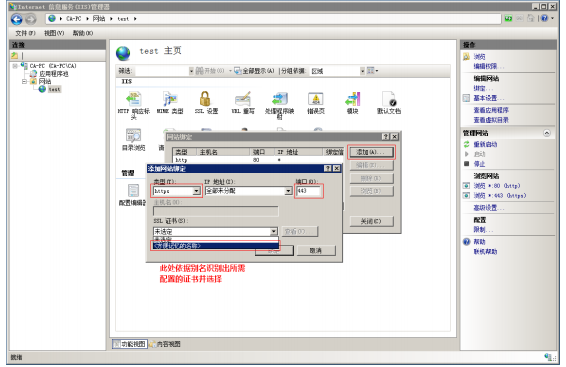
Task: Open the 错误页 warning icon
Action: [x=315, y=99]
